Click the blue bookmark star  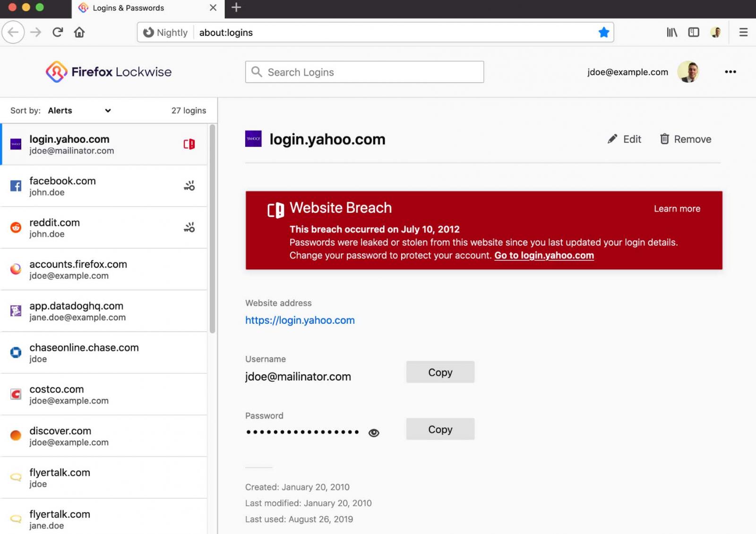[603, 32]
